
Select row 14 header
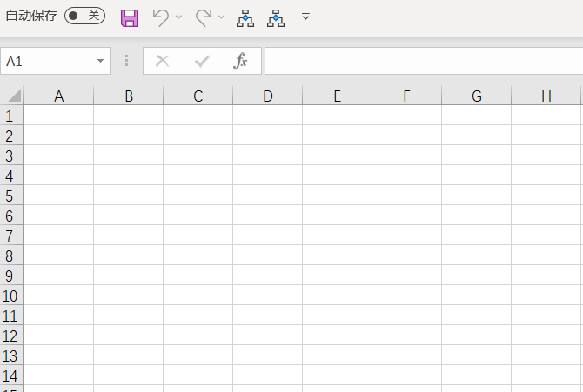[x=11, y=375]
